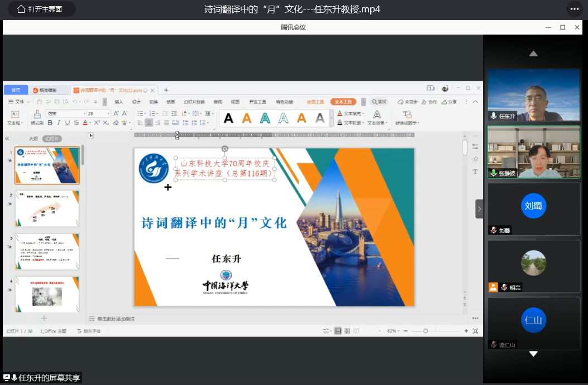Open the 插入 ribbon tab
This screenshot has width=588, height=385.
[x=119, y=102]
